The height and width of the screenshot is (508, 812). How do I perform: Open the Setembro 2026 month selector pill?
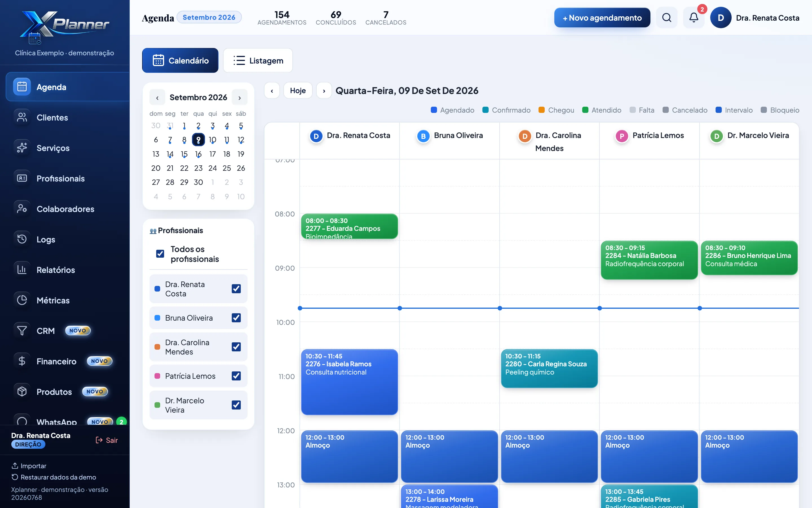[x=209, y=17]
